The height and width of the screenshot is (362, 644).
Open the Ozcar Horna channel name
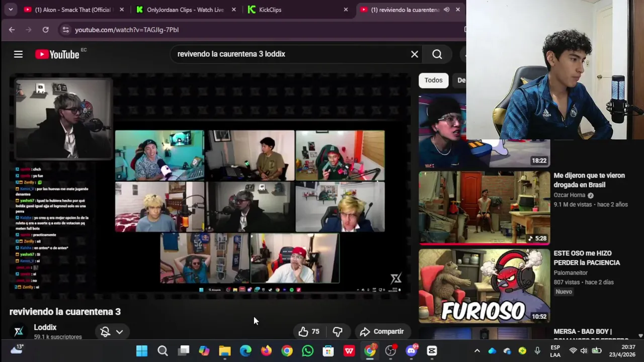pyautogui.click(x=569, y=195)
